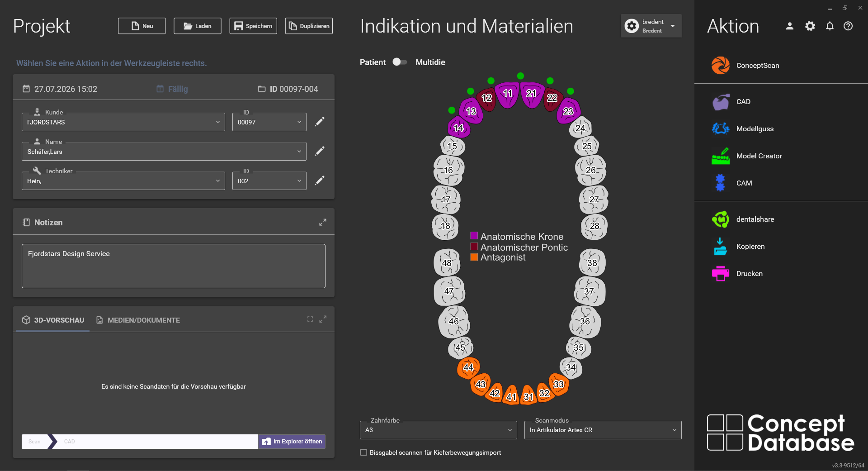This screenshot has width=868, height=471.
Task: Launch ConceptScan from action panel
Action: [x=746, y=65]
